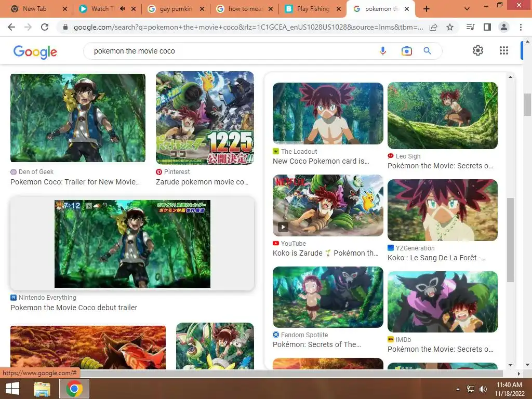Click the horizontal scrollbar right arrow
532x399 pixels.
[518, 374]
